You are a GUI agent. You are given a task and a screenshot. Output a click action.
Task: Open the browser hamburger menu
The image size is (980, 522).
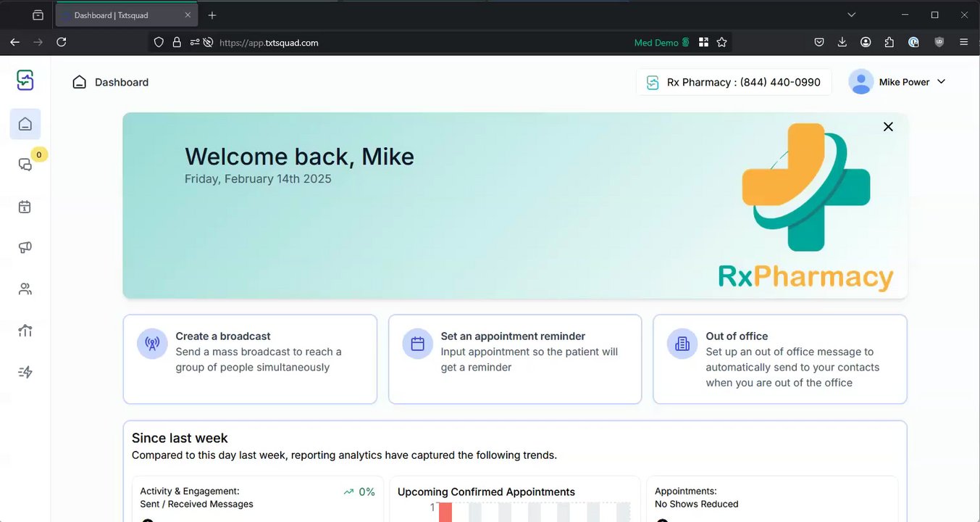tap(963, 42)
